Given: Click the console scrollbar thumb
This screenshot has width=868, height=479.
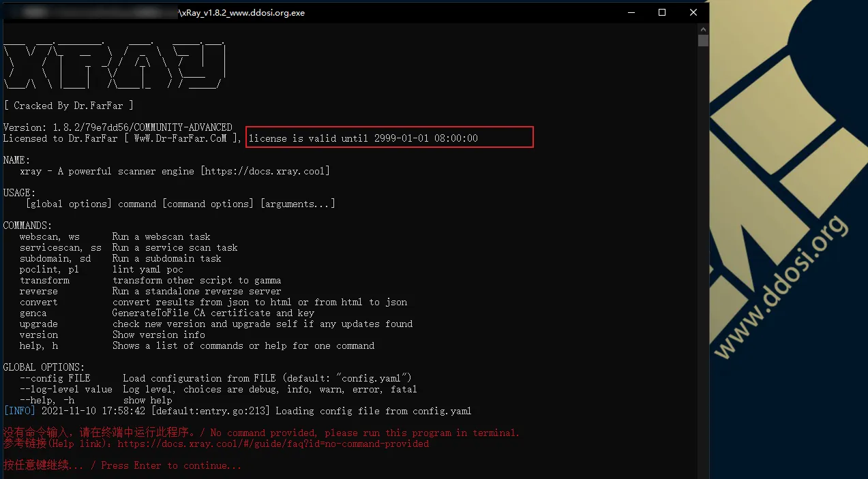Looking at the screenshot, I should 703,40.
